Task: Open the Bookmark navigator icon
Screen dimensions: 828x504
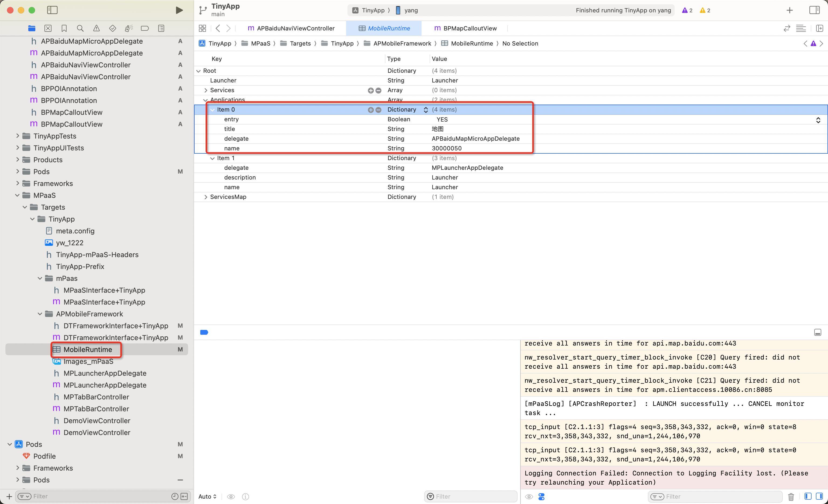Action: [x=64, y=28]
